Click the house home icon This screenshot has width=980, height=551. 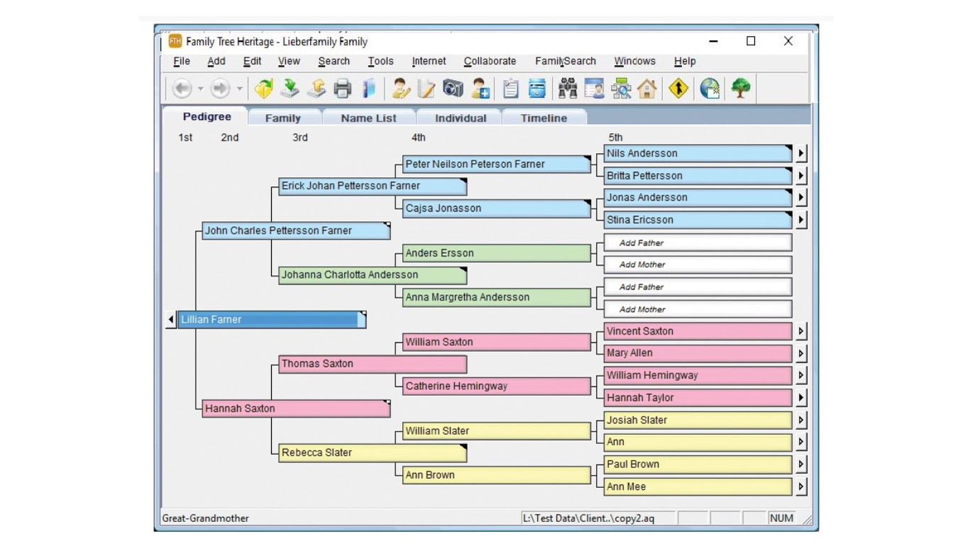[x=646, y=89]
